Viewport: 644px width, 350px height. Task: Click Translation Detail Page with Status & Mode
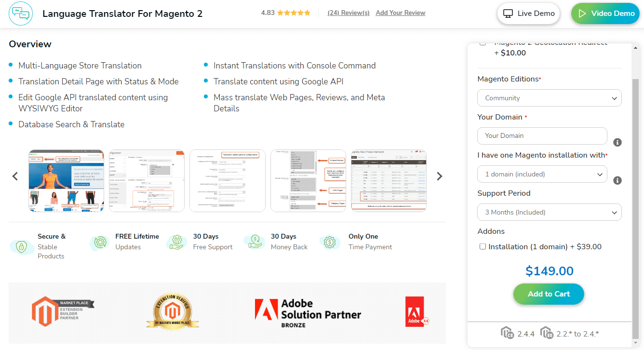[x=98, y=81]
